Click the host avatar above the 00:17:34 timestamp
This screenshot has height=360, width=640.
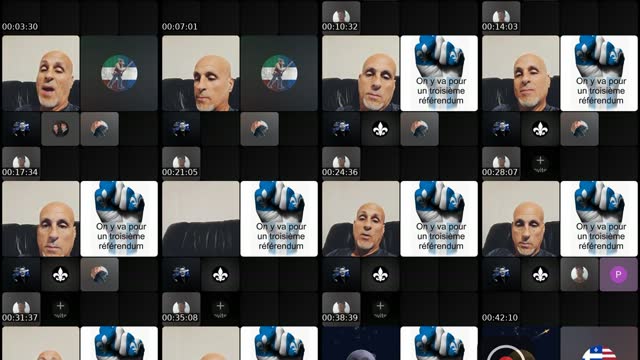point(21,162)
